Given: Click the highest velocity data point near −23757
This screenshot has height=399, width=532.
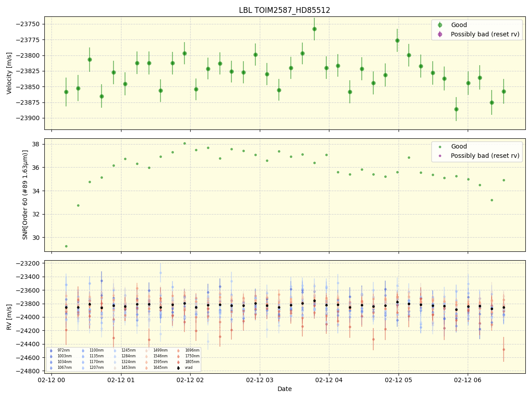Looking at the screenshot, I should tap(314, 29).
